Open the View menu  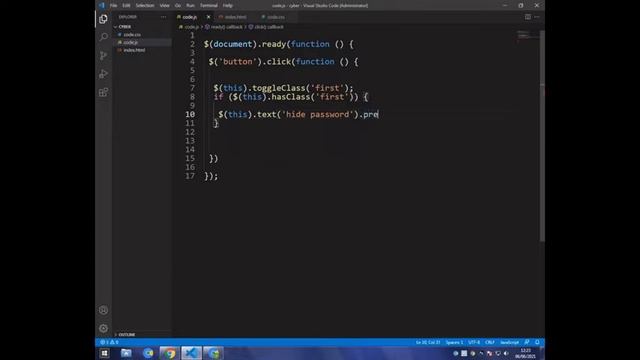[x=164, y=6]
